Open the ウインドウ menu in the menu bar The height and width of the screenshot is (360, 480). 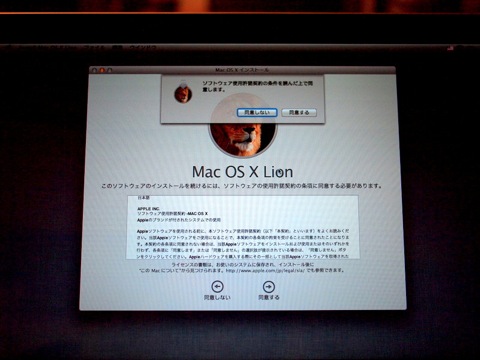coord(143,48)
